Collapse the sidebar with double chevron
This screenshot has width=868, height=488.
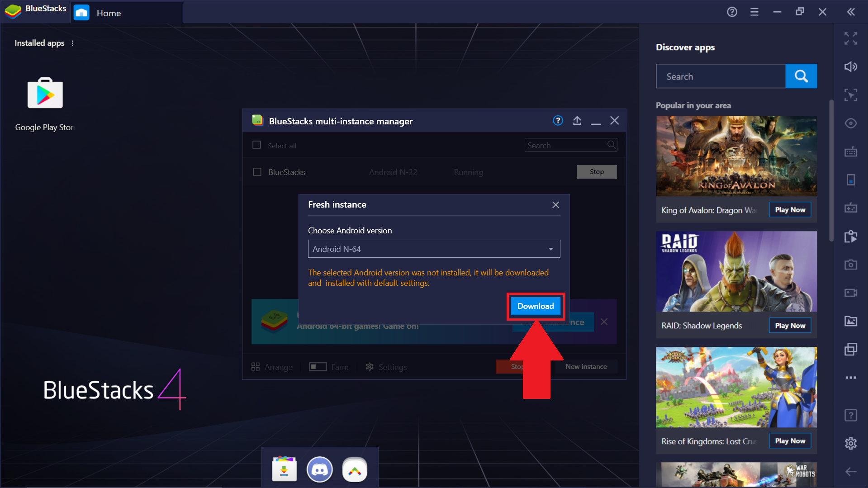coord(851,12)
